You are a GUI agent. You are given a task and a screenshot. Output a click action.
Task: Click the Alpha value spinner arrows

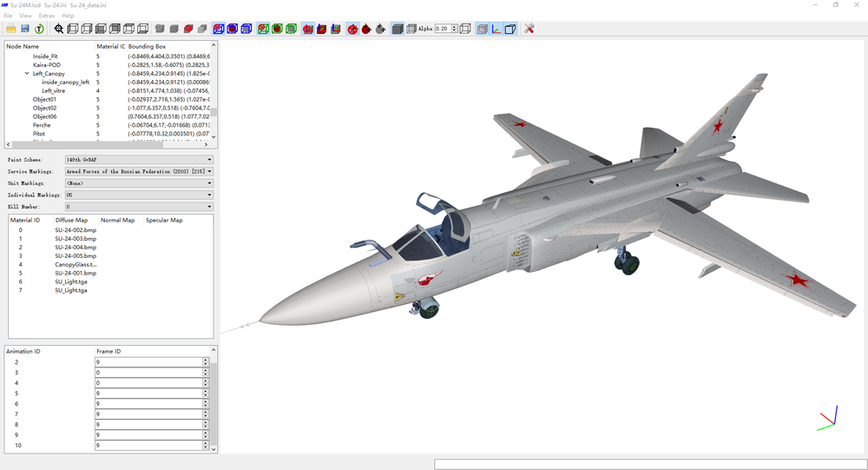click(x=455, y=29)
